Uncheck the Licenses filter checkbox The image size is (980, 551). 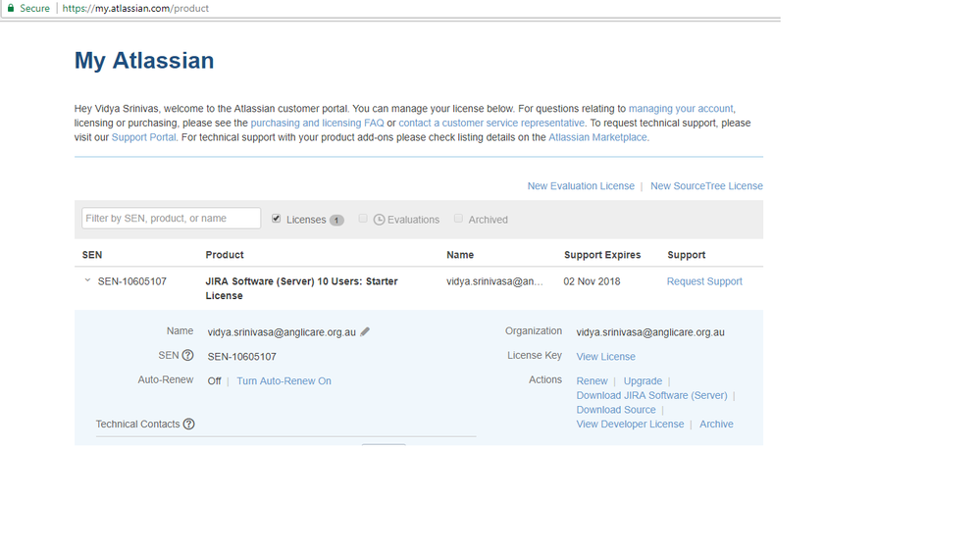click(277, 219)
